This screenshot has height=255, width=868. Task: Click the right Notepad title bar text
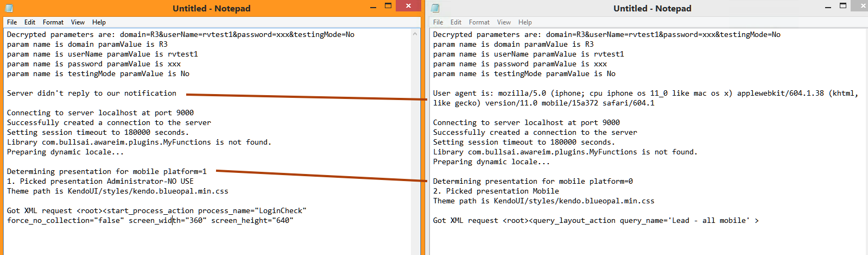(x=652, y=8)
